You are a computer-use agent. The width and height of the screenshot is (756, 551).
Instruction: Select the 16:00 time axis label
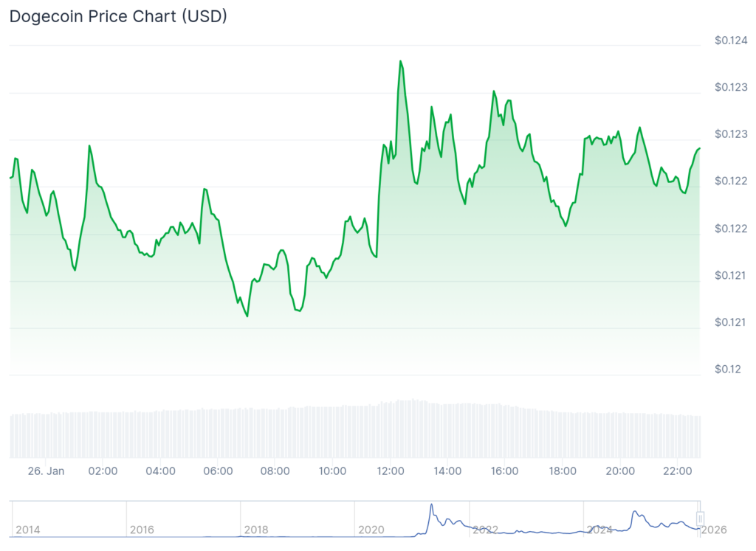click(x=505, y=471)
